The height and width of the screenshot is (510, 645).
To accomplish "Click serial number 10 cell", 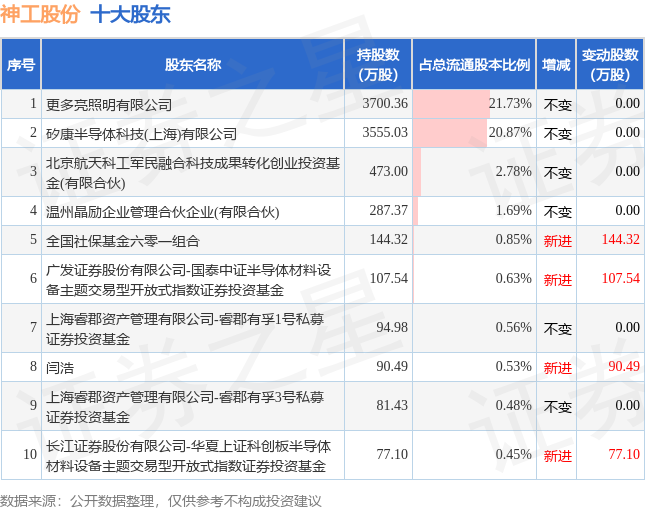I will pos(21,455).
